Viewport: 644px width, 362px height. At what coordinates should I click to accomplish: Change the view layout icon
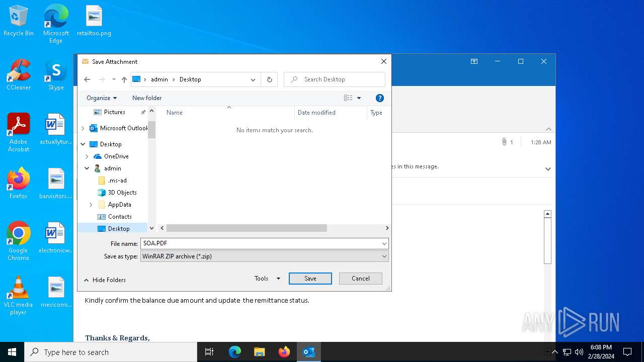tap(348, 98)
